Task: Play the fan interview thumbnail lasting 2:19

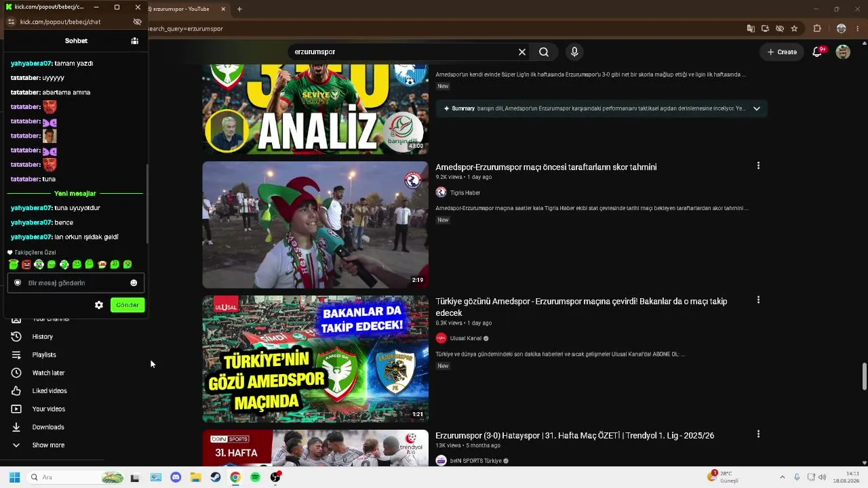Action: (x=315, y=225)
